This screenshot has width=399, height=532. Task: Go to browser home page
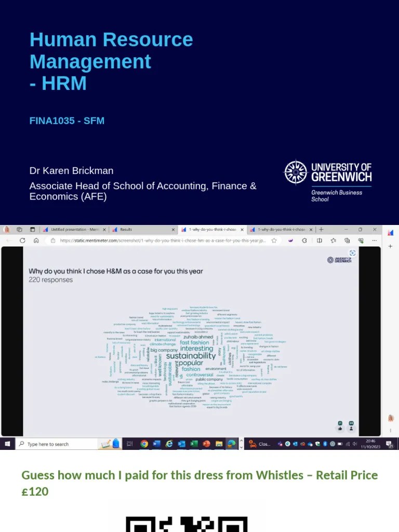pyautogui.click(x=36, y=241)
